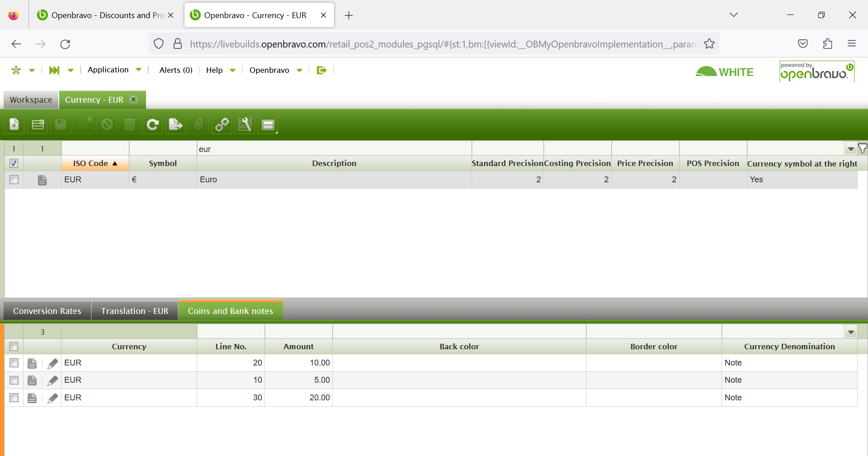Edit line 10 row with pencil icon
Image resolution: width=868 pixels, height=456 pixels.
tap(52, 380)
